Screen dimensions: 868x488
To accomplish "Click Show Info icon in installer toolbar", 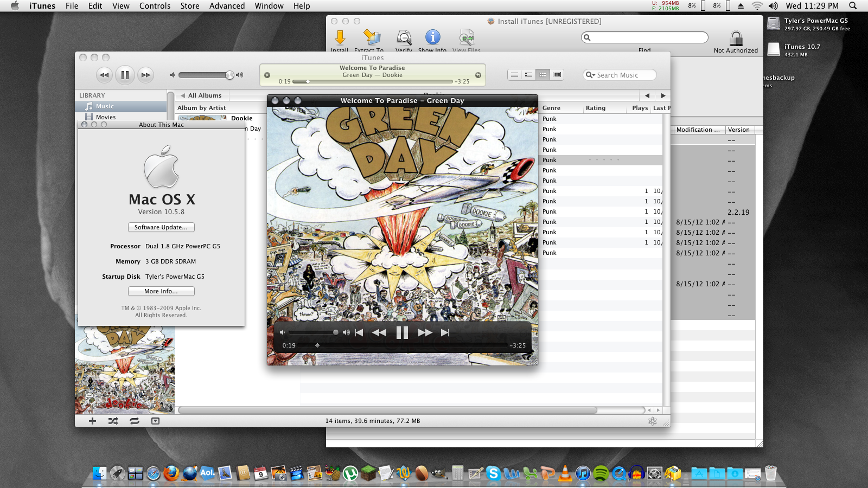I will click(432, 37).
